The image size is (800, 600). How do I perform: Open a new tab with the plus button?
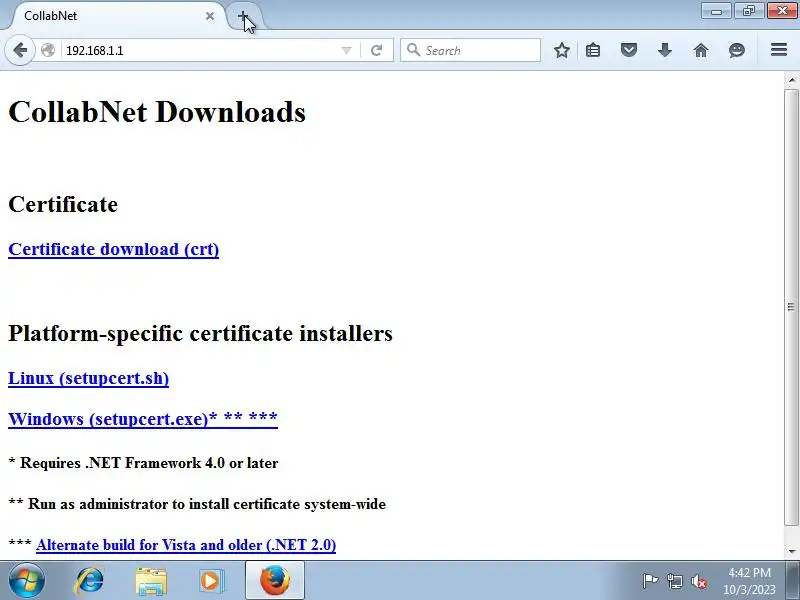click(243, 16)
